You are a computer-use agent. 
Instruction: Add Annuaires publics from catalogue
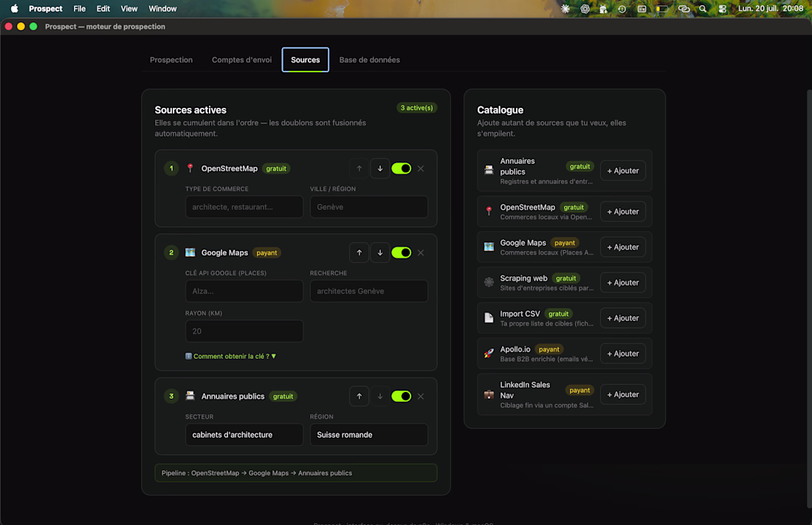point(622,171)
